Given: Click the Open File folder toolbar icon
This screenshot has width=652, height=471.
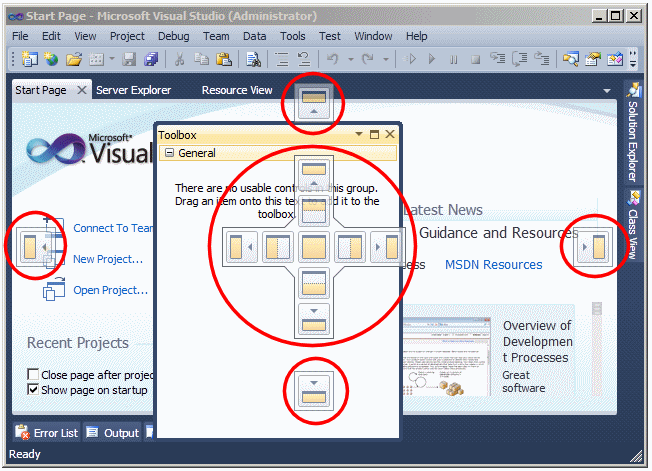Looking at the screenshot, I should coord(74,59).
